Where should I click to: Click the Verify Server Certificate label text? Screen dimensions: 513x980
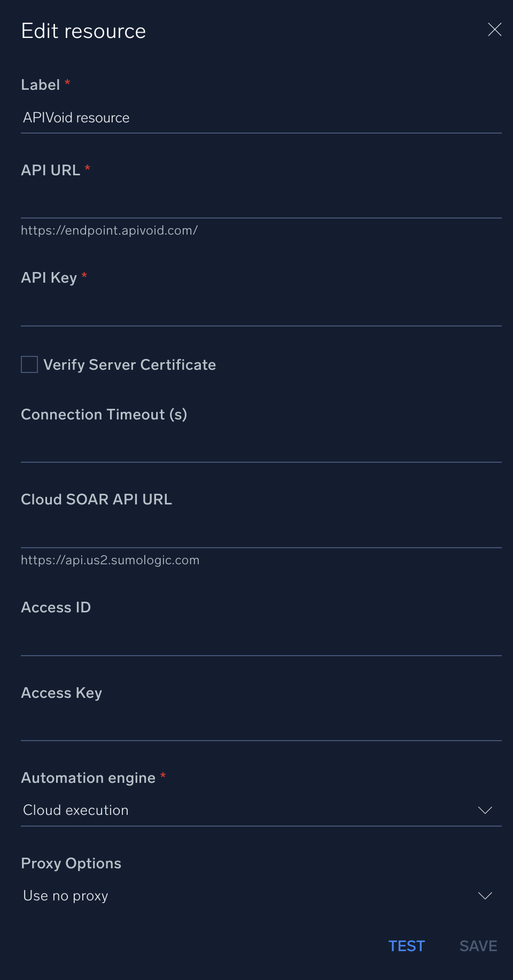point(130,365)
